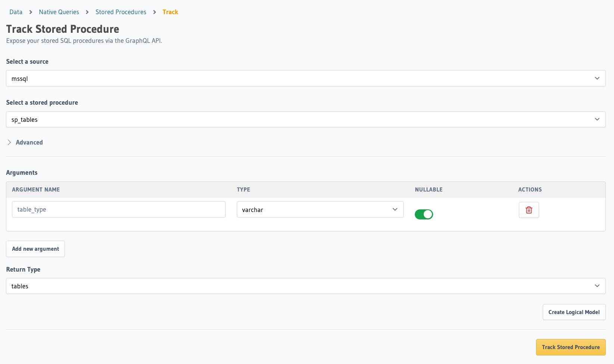Click the chevron on the Return Type selector
The width and height of the screenshot is (614, 364).
tap(597, 286)
